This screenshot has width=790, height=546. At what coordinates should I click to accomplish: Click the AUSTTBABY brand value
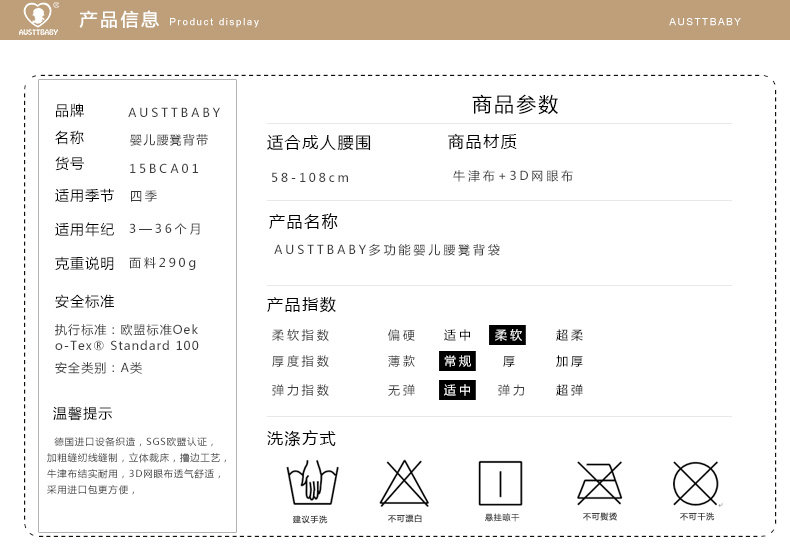click(174, 112)
